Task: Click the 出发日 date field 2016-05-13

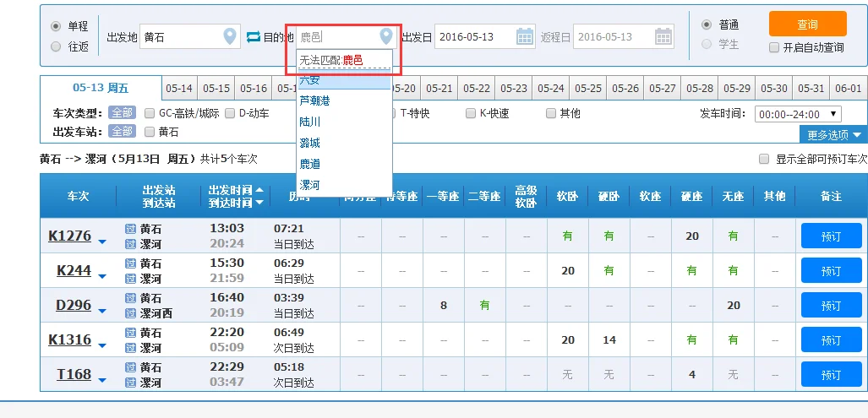Action: pyautogui.click(x=485, y=37)
